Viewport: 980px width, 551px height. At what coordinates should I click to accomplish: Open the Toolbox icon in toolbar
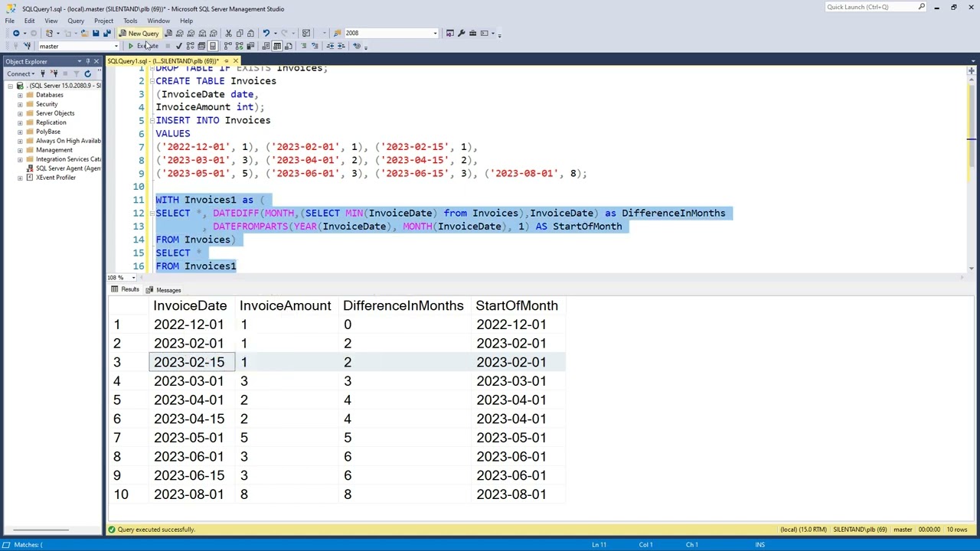(x=472, y=33)
